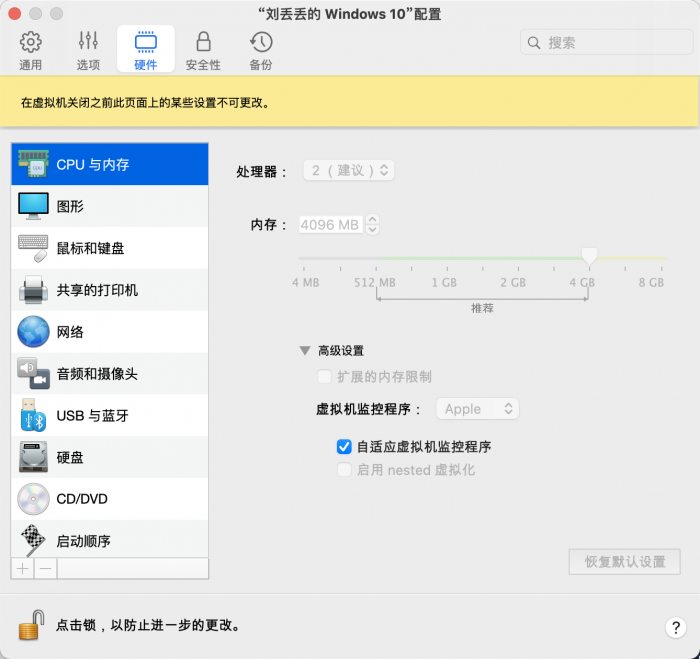Uncheck 自适应虚拟机监控程序 checkbox

coord(344,446)
